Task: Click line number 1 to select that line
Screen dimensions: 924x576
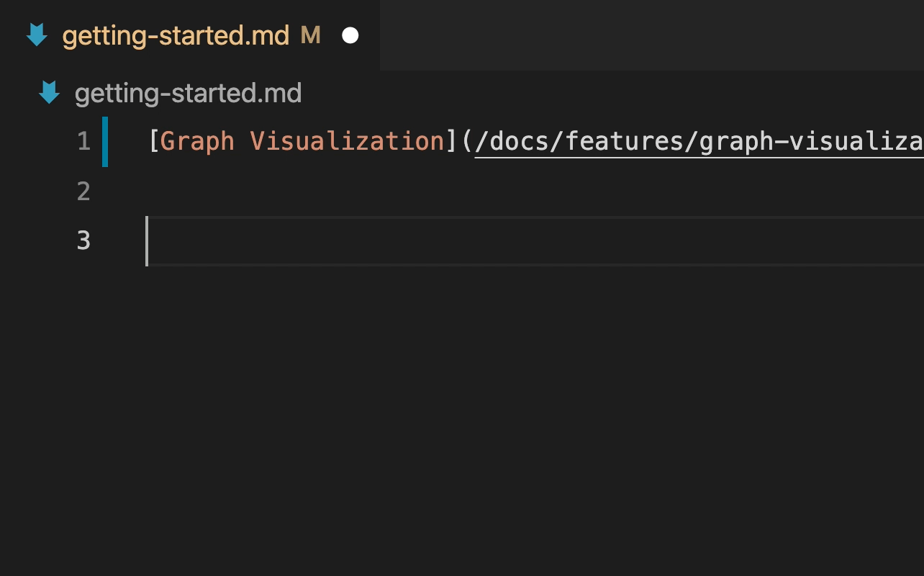Action: [83, 141]
